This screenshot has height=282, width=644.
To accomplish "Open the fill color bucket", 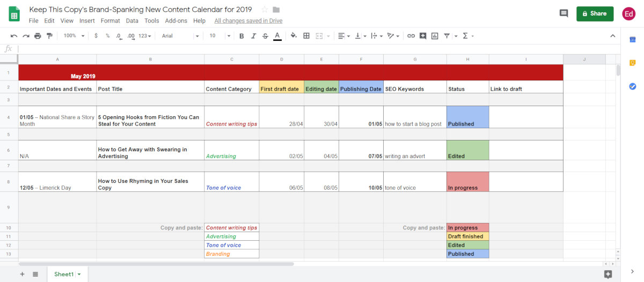I will click(x=294, y=36).
